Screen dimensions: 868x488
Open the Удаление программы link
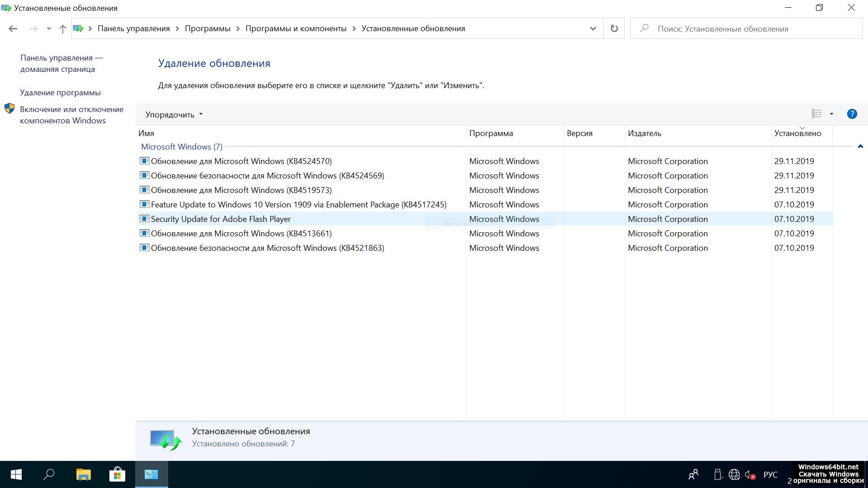(60, 93)
